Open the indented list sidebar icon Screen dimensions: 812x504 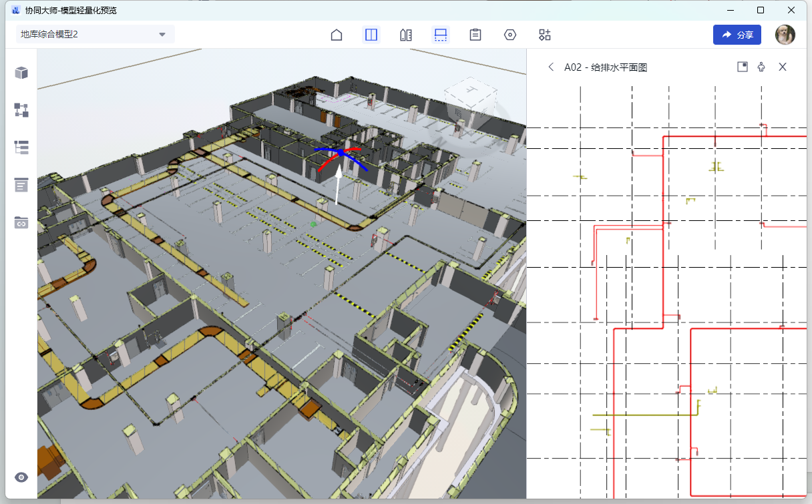pyautogui.click(x=21, y=148)
